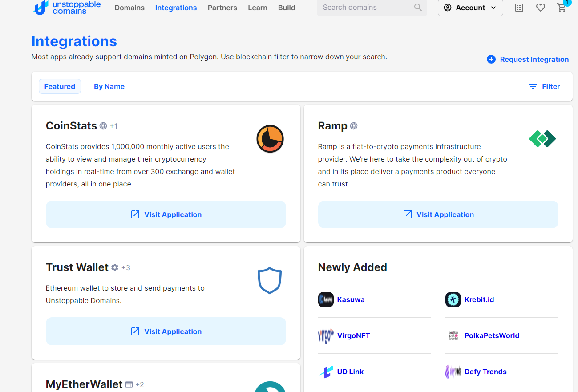Click the Kasuwa app icon
The image size is (578, 392).
click(326, 299)
